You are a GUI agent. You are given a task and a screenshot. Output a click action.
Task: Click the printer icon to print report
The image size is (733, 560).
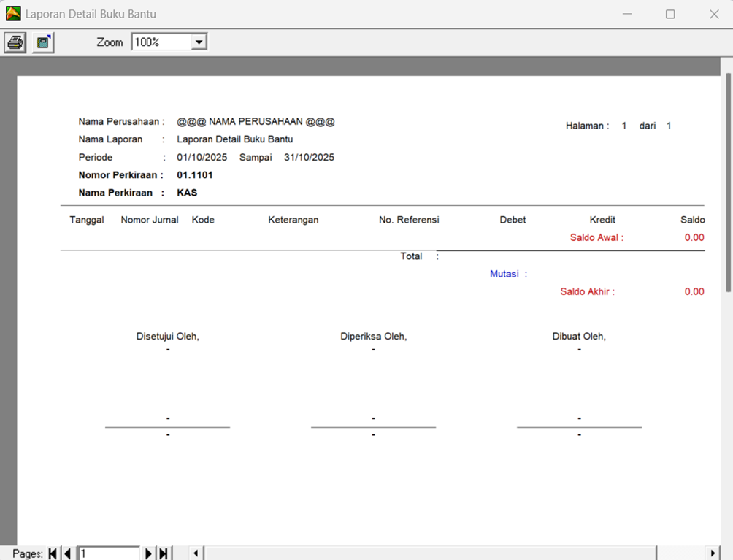click(15, 42)
